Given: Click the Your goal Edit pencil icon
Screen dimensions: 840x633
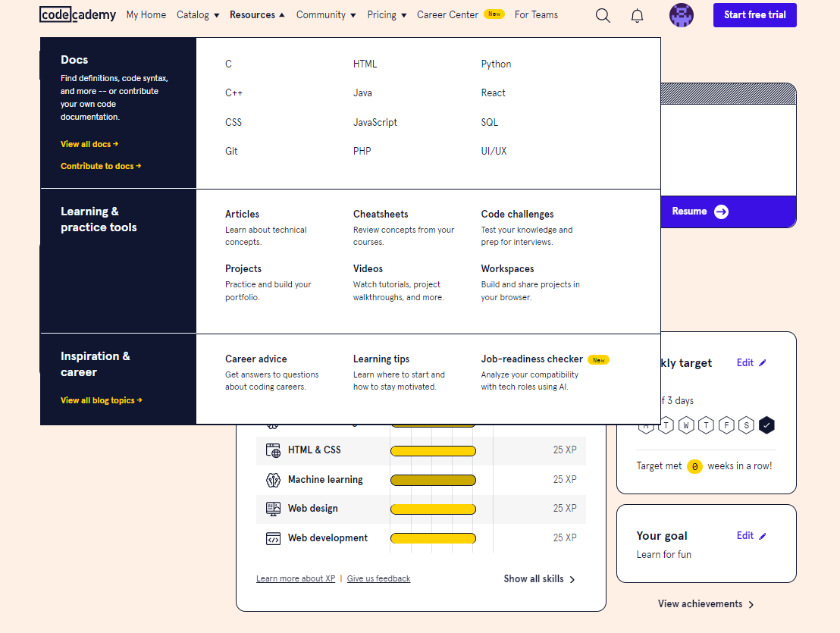Looking at the screenshot, I should point(763,536).
